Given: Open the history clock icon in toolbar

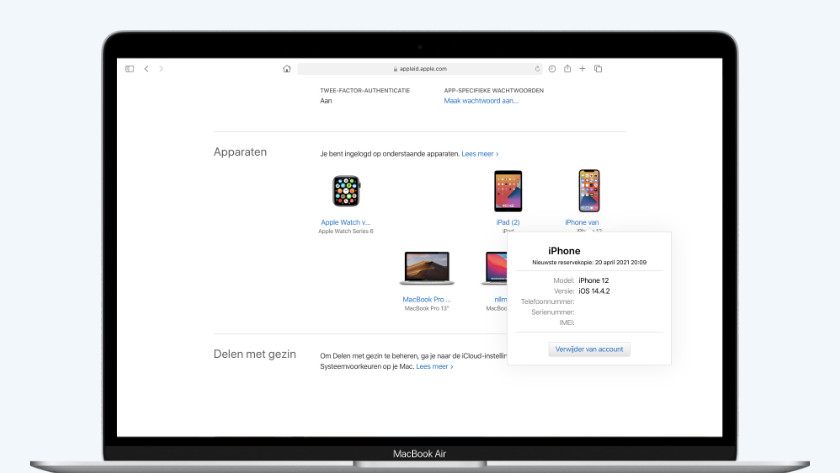Looking at the screenshot, I should [x=552, y=69].
